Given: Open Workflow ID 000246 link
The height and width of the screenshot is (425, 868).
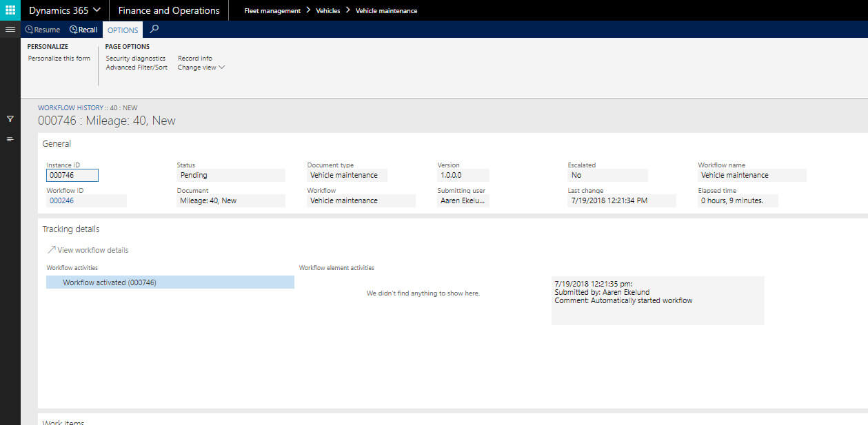Looking at the screenshot, I should point(86,200).
